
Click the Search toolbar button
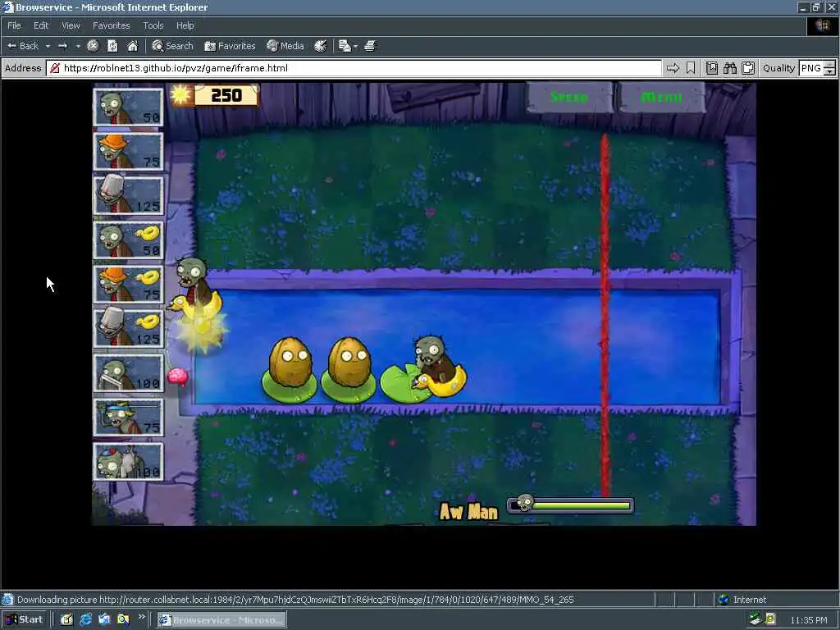click(x=172, y=46)
